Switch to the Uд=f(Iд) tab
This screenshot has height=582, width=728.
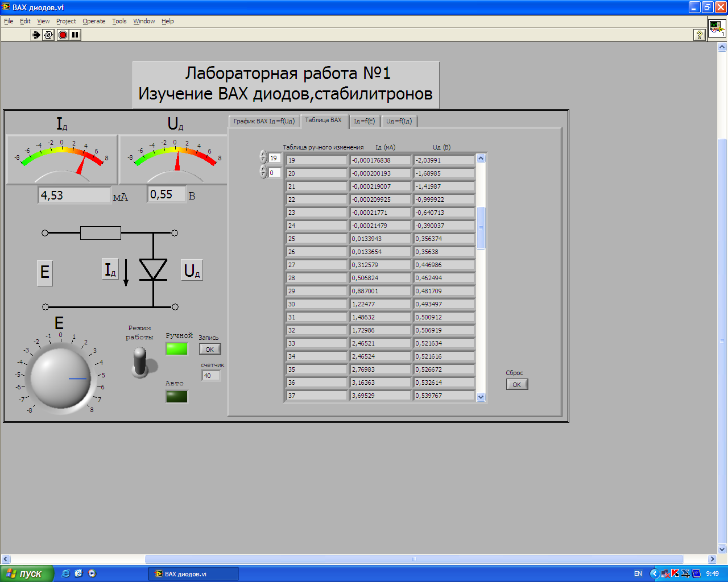[399, 121]
